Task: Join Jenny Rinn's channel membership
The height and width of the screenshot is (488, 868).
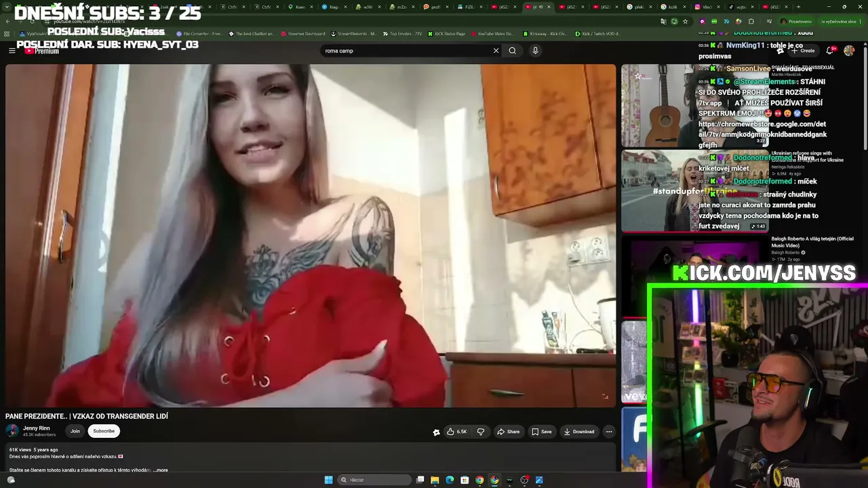Action: coord(75,431)
